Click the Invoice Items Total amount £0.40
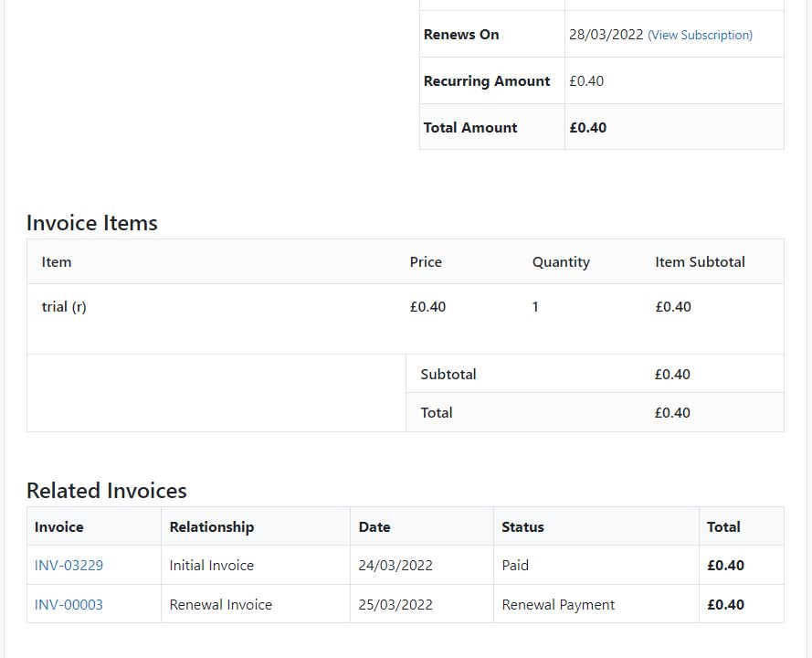Image resolution: width=812 pixels, height=658 pixels. pos(672,412)
